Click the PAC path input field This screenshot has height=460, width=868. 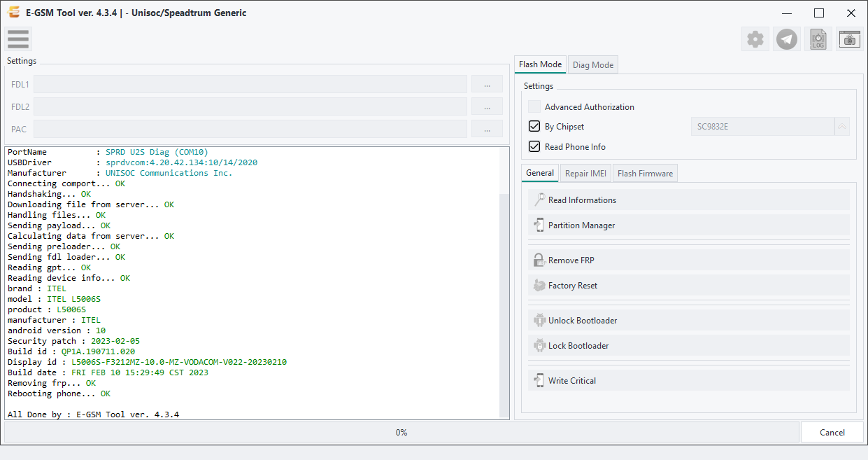[x=250, y=129]
